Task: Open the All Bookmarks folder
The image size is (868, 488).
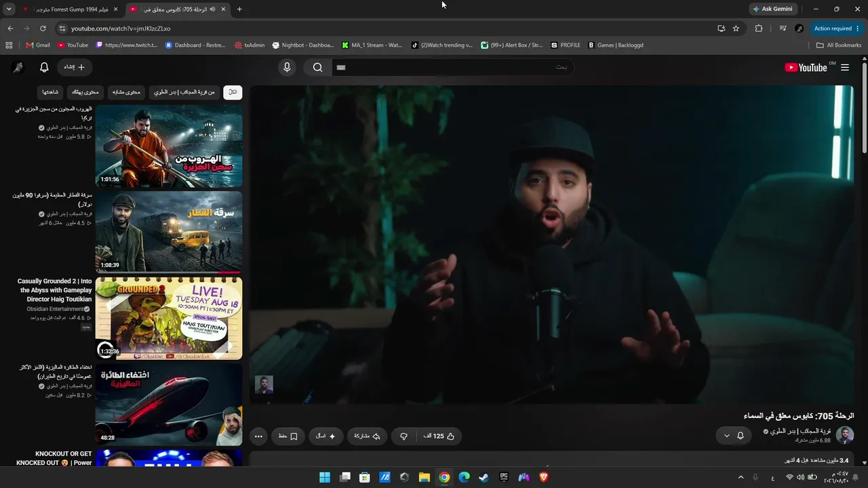Action: point(839,45)
